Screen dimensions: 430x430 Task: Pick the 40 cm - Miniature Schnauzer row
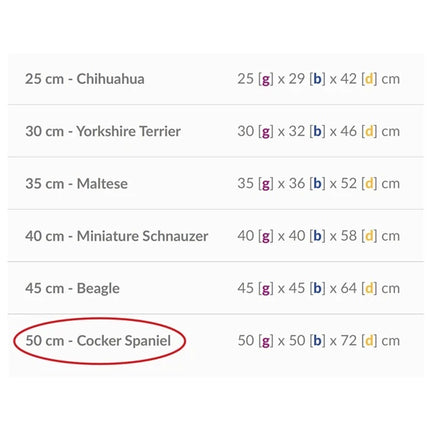216,236
